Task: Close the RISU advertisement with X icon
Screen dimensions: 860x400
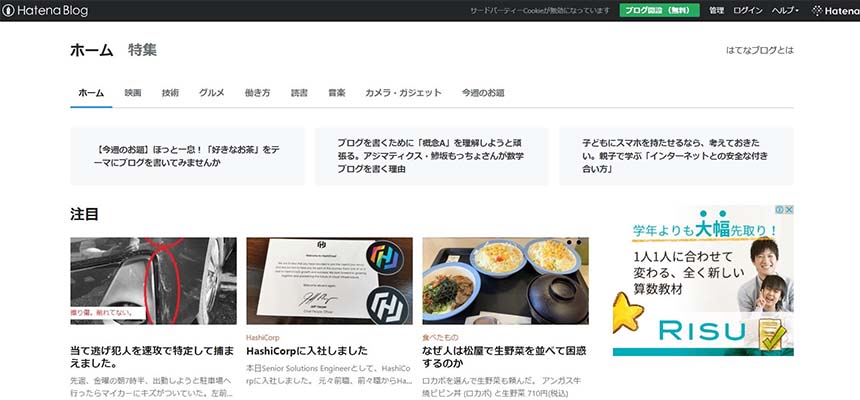Action: (788, 211)
